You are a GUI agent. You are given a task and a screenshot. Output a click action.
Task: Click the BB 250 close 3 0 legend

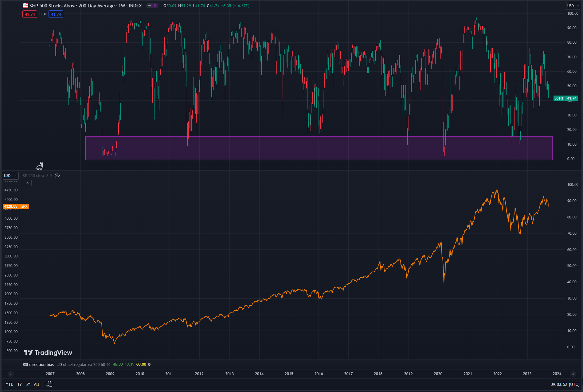pyautogui.click(x=37, y=176)
